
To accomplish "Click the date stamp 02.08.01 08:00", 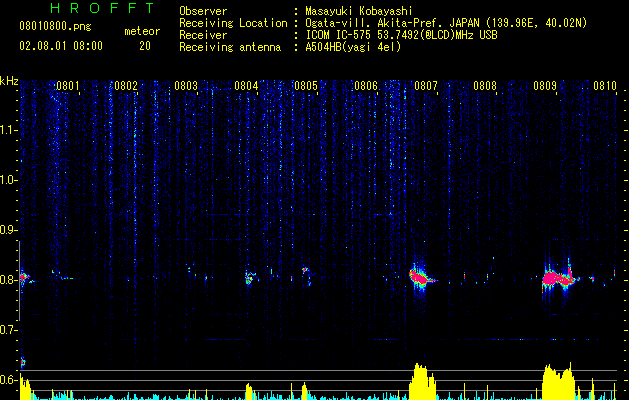I will tap(61, 46).
